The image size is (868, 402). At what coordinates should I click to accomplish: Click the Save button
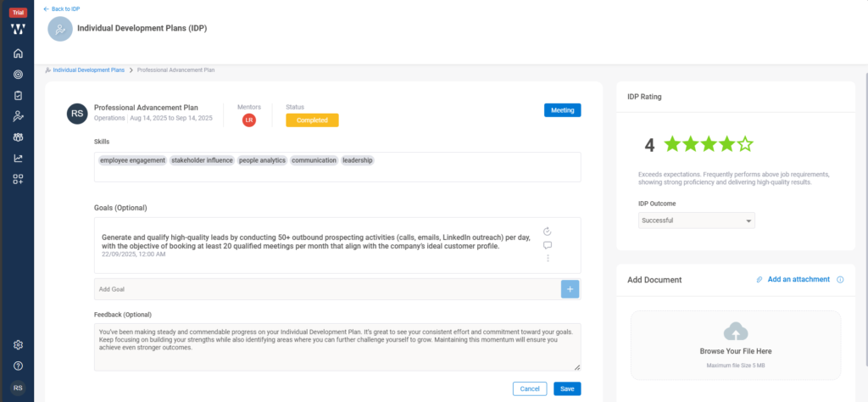pos(567,388)
